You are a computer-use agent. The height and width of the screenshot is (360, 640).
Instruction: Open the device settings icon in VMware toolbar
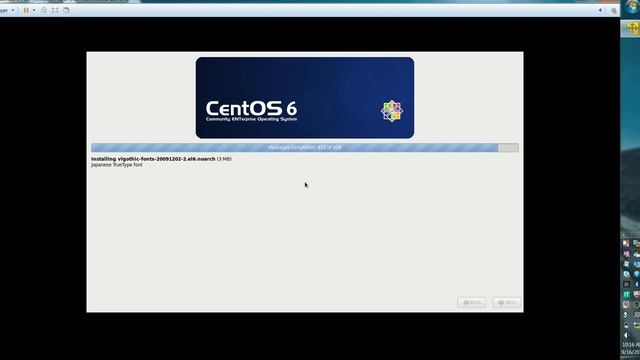[613, 11]
